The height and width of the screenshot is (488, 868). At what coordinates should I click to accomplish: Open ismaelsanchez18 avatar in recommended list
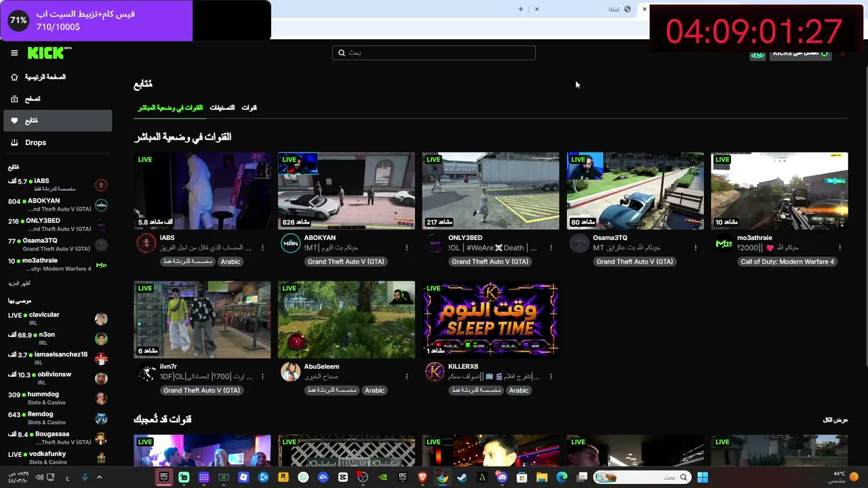tap(101, 359)
